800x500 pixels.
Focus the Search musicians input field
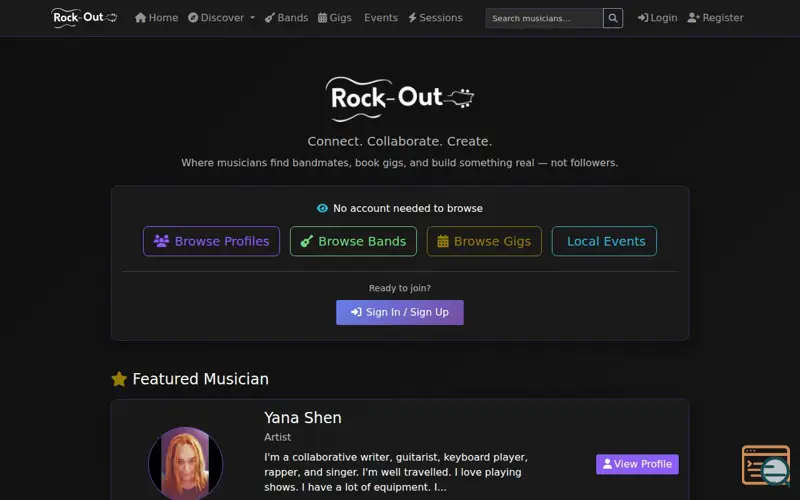[544, 18]
